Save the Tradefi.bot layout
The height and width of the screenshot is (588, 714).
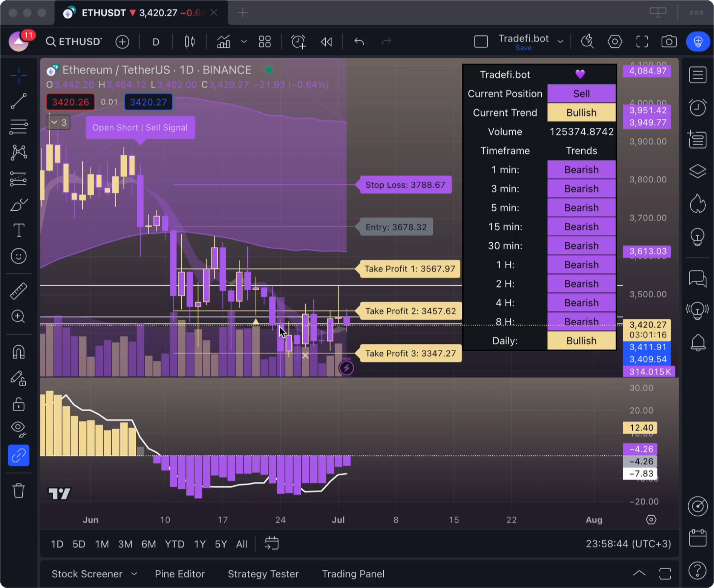tap(523, 48)
